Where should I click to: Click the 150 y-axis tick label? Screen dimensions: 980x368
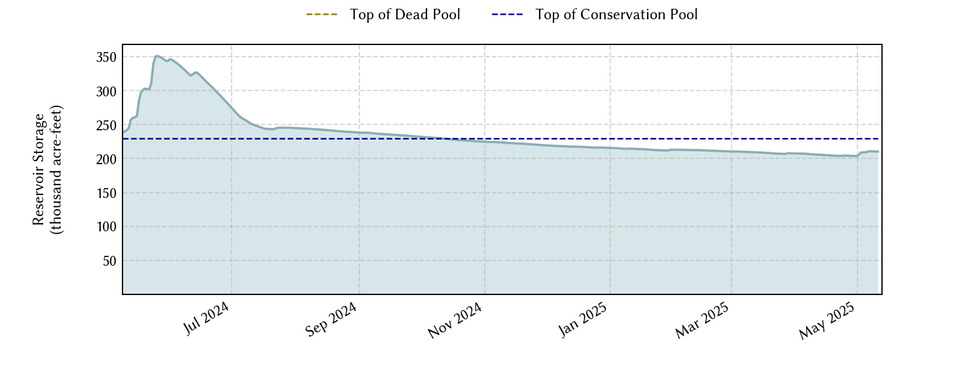coord(106,193)
